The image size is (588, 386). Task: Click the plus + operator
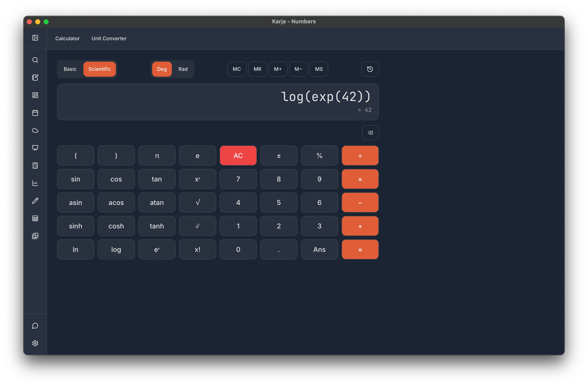[x=360, y=226]
